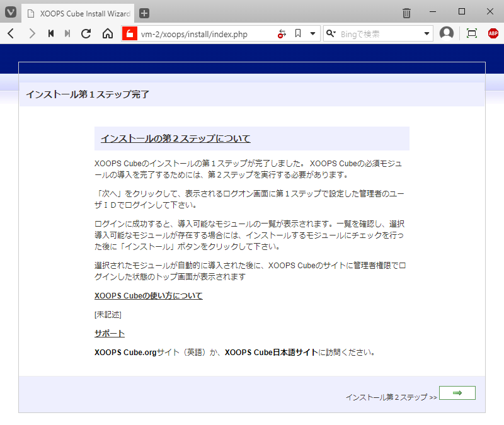Click the heading XOOPS Cubeの使い方について
504x425 pixels.
149,295
